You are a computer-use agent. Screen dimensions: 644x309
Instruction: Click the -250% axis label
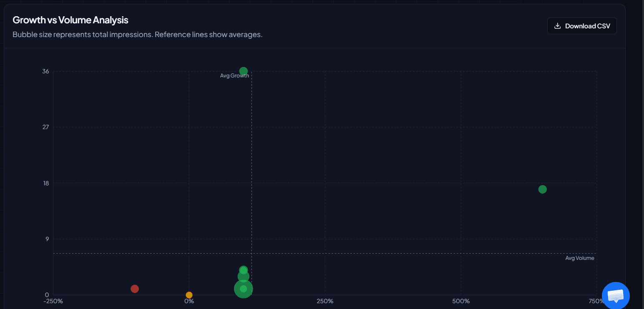(53, 301)
